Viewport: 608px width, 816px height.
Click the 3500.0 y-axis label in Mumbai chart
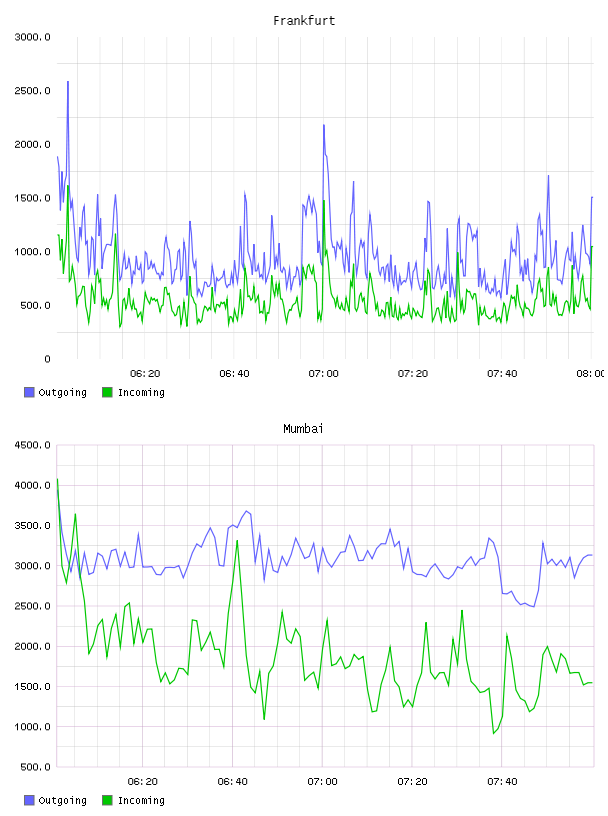33,526
